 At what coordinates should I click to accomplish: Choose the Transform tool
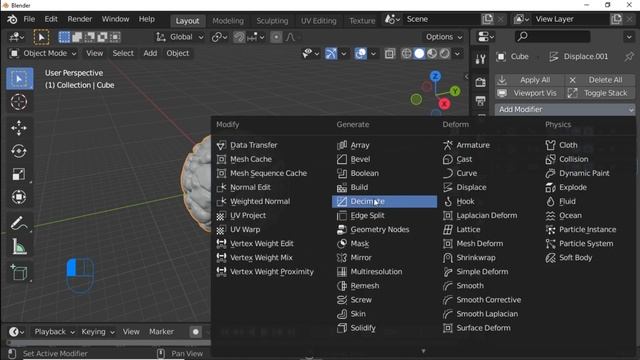point(19,197)
